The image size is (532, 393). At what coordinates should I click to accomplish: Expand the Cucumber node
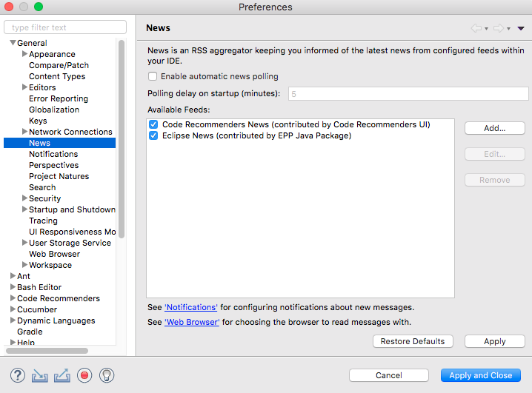[13, 309]
